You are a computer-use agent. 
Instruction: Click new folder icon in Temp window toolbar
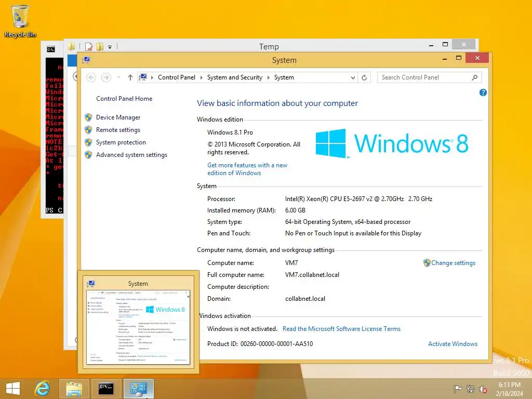(100, 46)
